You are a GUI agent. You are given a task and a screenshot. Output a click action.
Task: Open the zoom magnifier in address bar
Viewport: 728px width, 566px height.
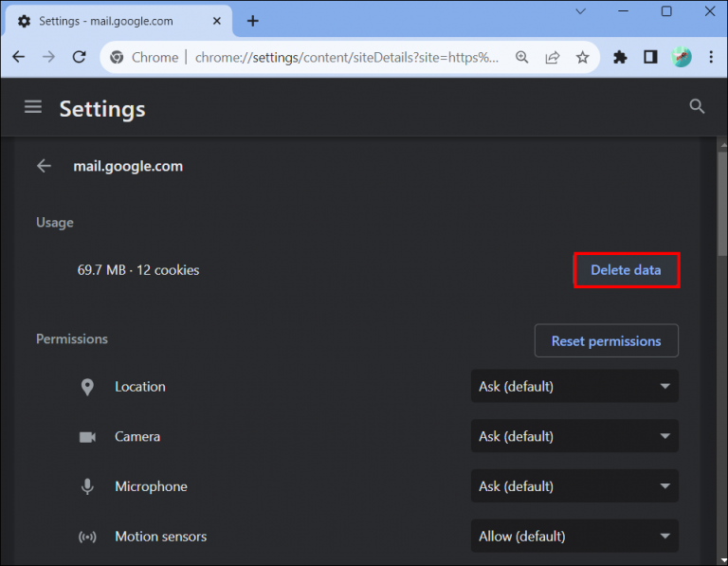tap(522, 57)
